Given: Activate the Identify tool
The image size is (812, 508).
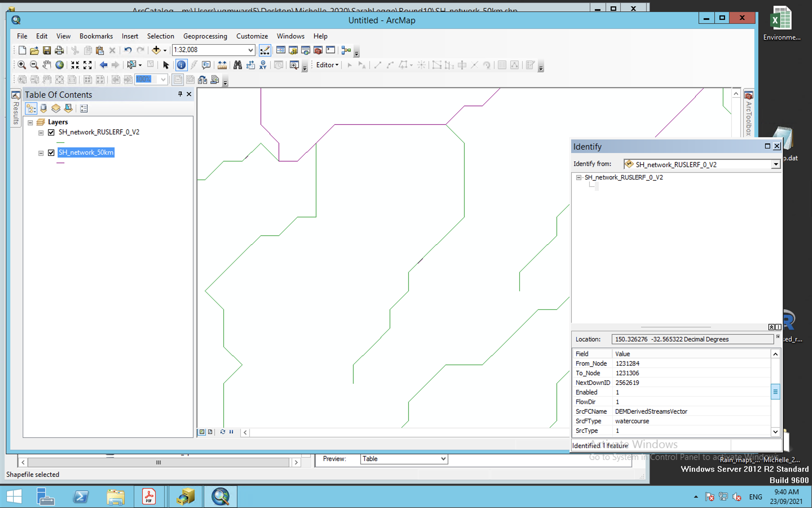Looking at the screenshot, I should (181, 65).
